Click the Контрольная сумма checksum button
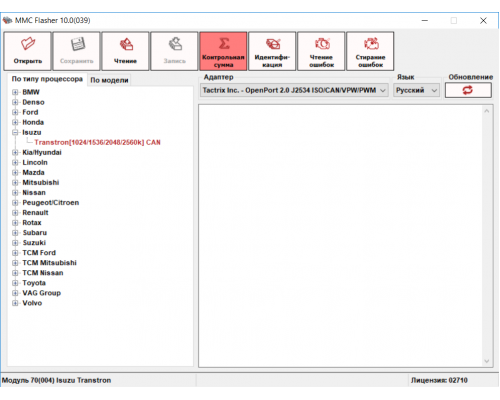This screenshot has height=400, width=500. pos(223,51)
